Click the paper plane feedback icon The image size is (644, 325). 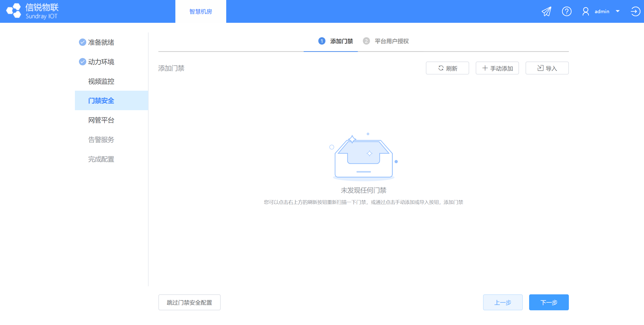point(546,11)
